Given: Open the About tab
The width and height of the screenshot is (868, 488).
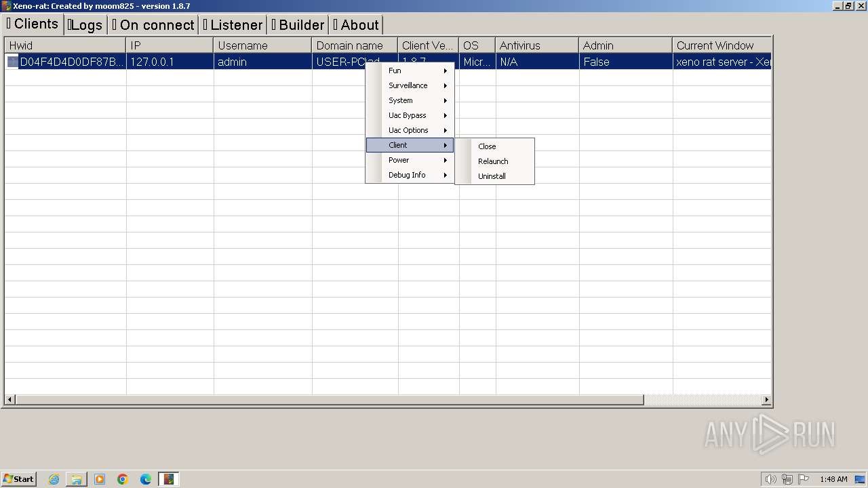Looking at the screenshot, I should (x=356, y=25).
